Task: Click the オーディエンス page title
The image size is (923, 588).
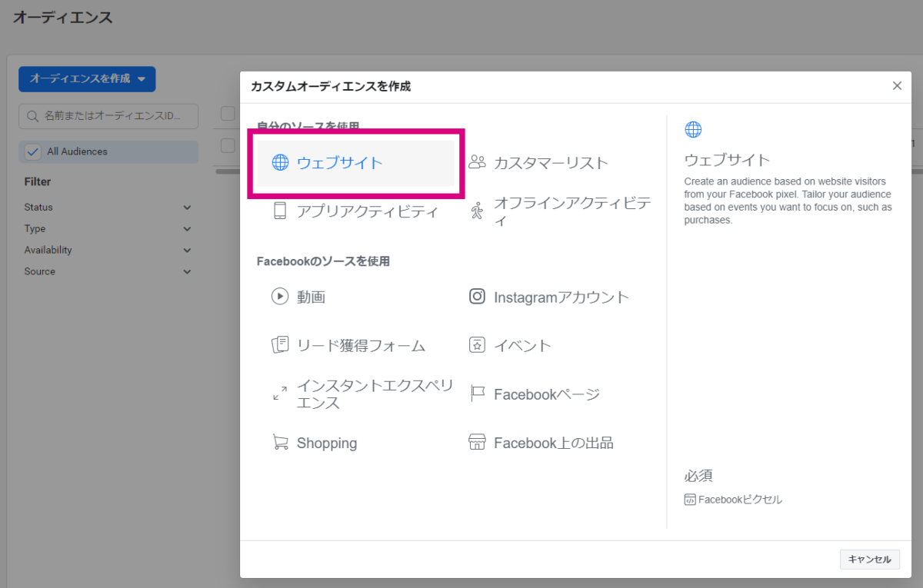Action: click(x=62, y=17)
